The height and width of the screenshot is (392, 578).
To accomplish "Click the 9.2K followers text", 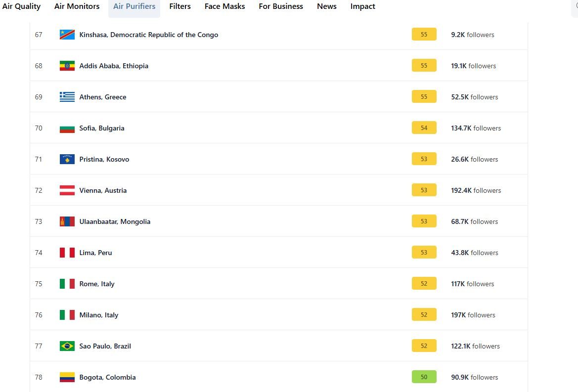I will (x=473, y=35).
